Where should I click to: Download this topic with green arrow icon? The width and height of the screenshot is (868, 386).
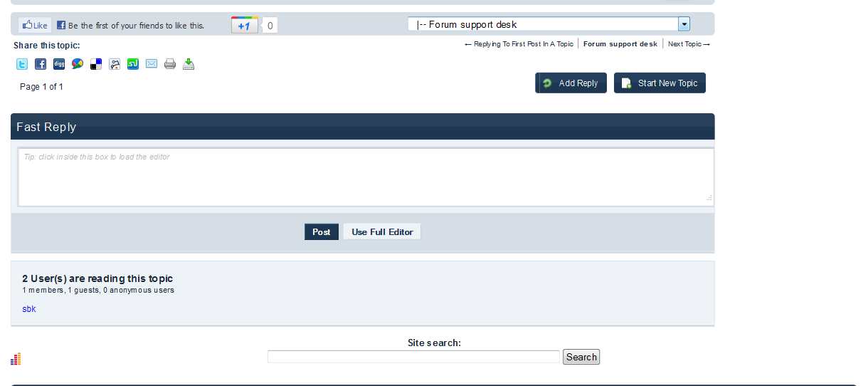pyautogui.click(x=189, y=64)
